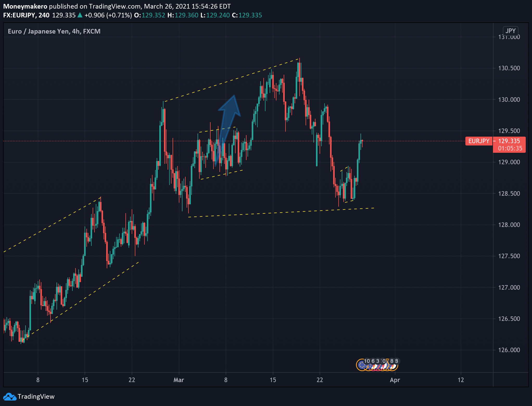Open the JPY currency selector button
Screen dimensions: 532x406
coord(510,31)
